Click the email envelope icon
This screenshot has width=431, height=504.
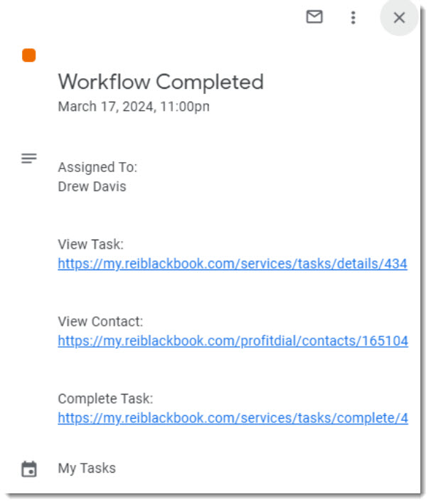[314, 17]
